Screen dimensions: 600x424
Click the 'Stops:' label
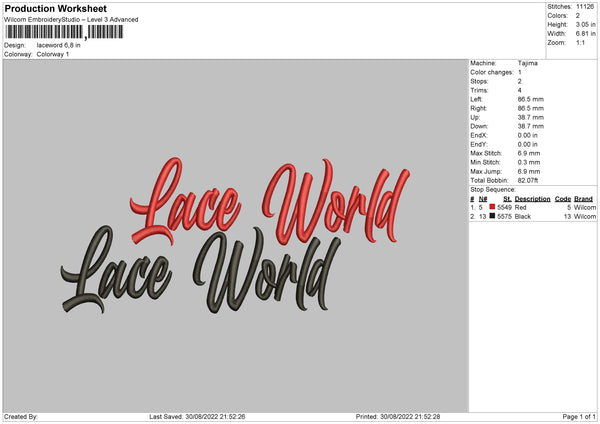point(479,82)
